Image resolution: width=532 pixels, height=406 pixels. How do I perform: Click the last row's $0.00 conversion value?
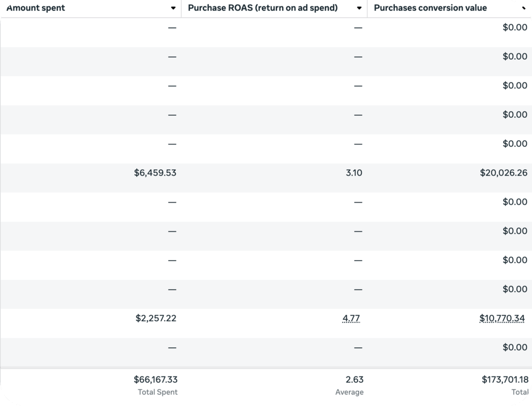(x=514, y=347)
